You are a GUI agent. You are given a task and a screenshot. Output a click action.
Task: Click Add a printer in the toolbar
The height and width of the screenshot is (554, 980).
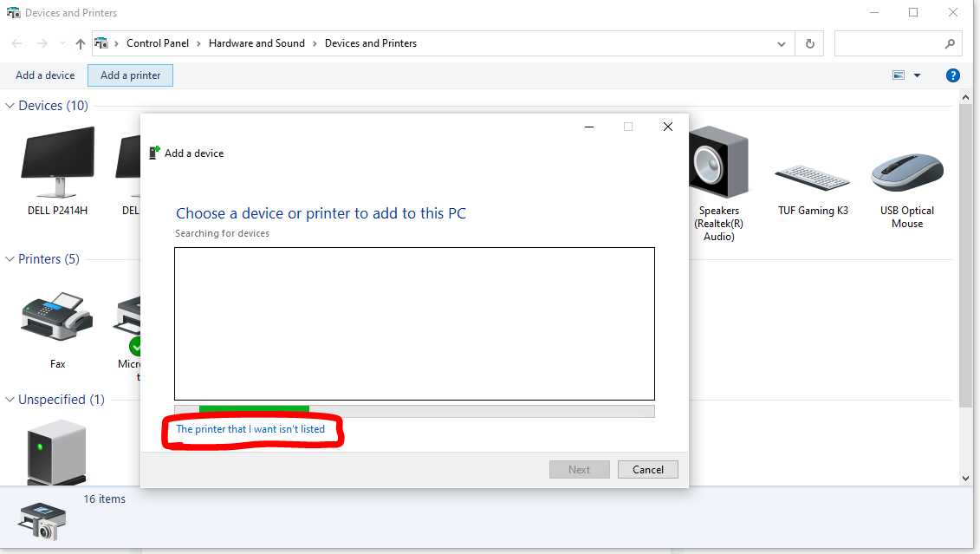[130, 75]
